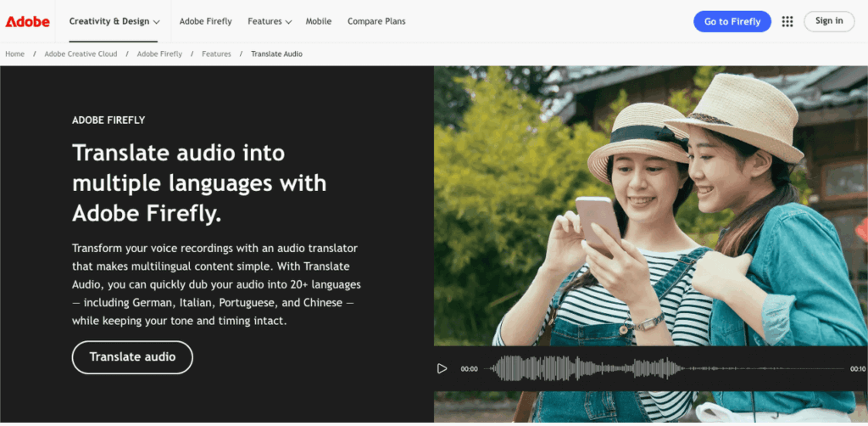Open Adobe Creative Cloud breadcrumb link
Image resolution: width=868 pixels, height=426 pixels.
point(81,53)
